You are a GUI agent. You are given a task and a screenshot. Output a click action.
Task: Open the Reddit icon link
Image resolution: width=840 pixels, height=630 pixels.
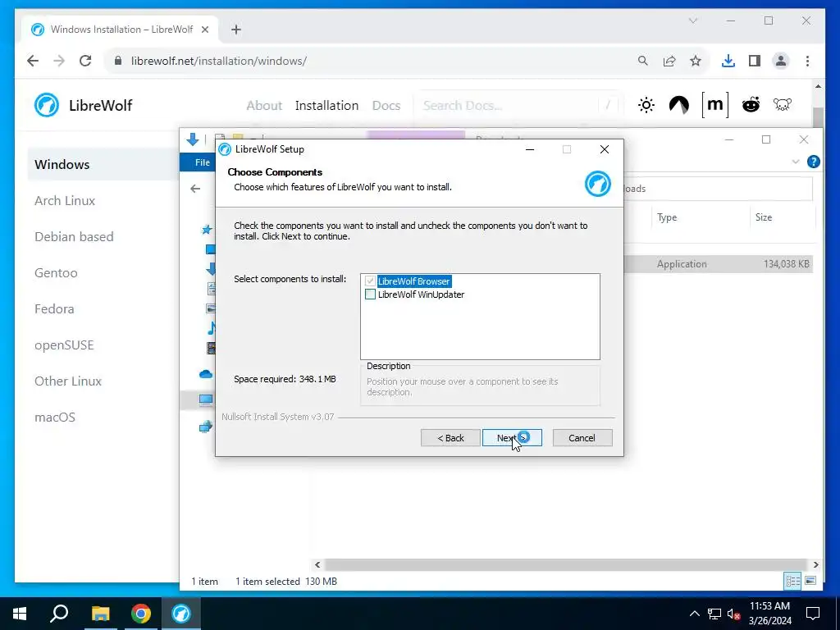coord(751,104)
